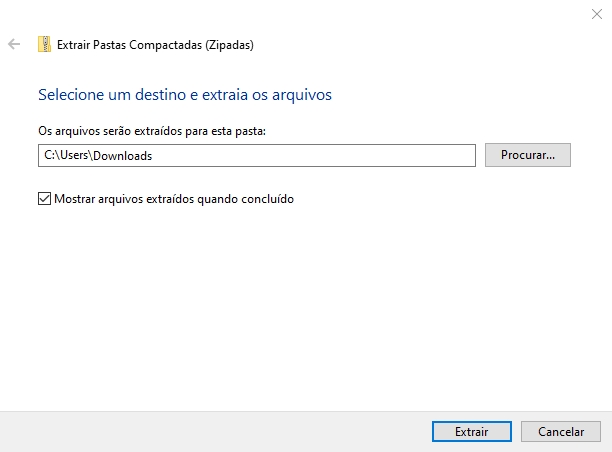
Task: Click the 'Selecione um destino' heading
Action: [x=184, y=95]
